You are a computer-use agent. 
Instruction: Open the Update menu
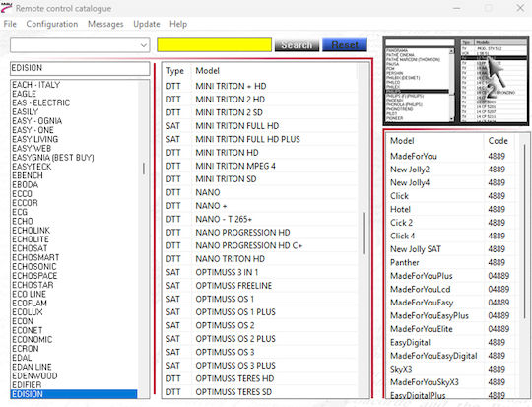click(x=147, y=24)
